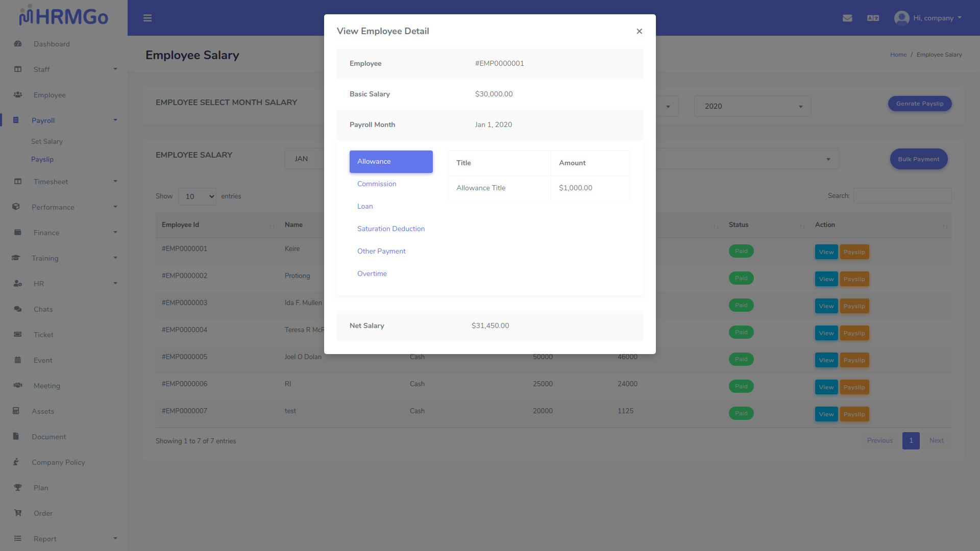Click the Bulk Payment button
Viewport: 980px width, 551px height.
(x=919, y=159)
